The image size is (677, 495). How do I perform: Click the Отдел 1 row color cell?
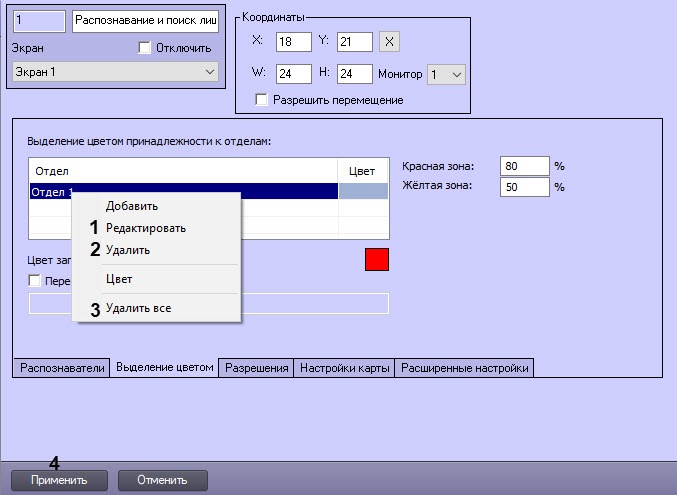363,192
